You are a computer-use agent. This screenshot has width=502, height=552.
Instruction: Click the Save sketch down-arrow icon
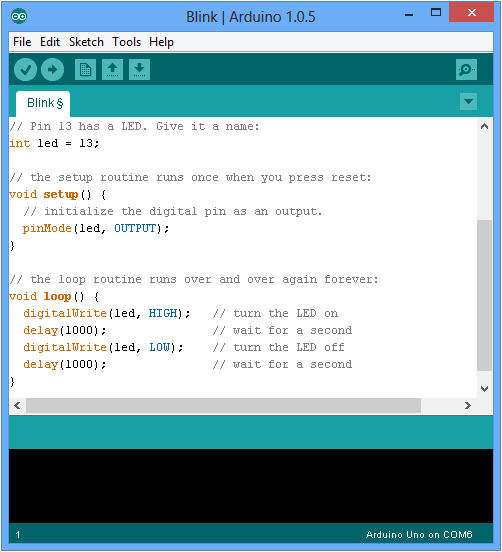tap(139, 70)
